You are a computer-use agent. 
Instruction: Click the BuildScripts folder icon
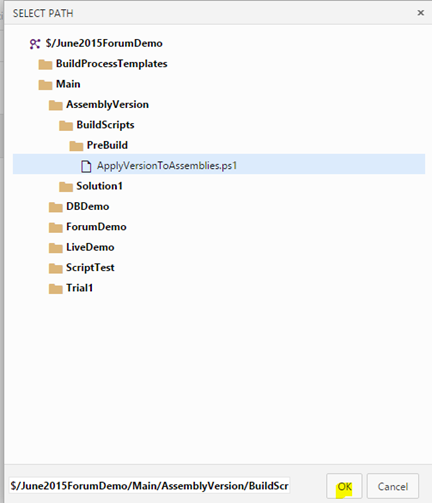pos(66,126)
